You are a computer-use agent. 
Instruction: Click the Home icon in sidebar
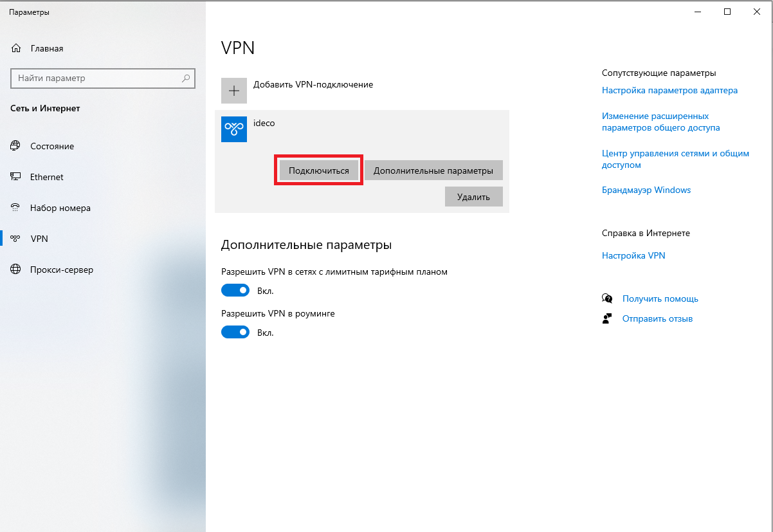click(x=17, y=49)
